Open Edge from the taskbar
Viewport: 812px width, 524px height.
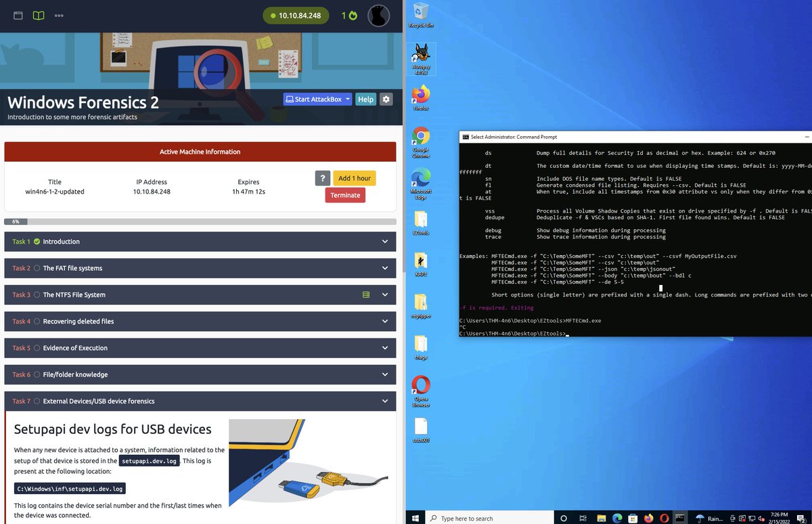616,518
